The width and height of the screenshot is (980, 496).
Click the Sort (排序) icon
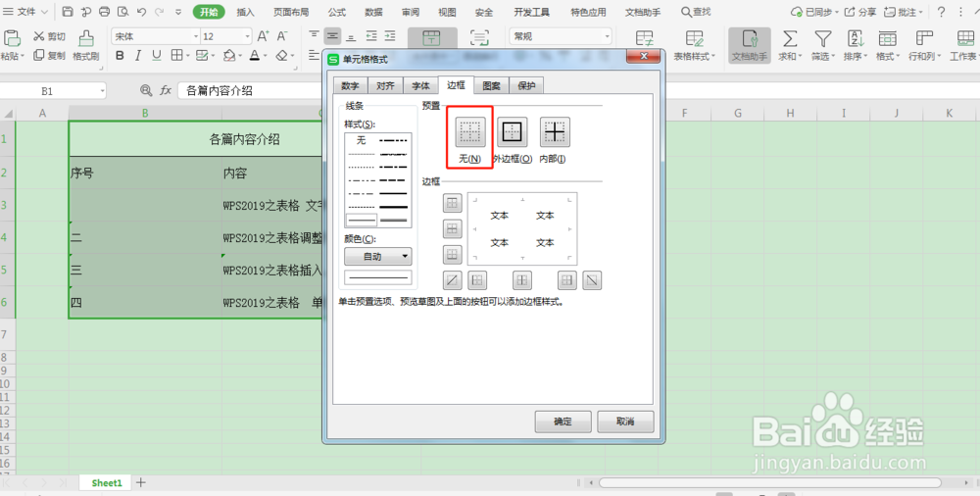pyautogui.click(x=855, y=39)
